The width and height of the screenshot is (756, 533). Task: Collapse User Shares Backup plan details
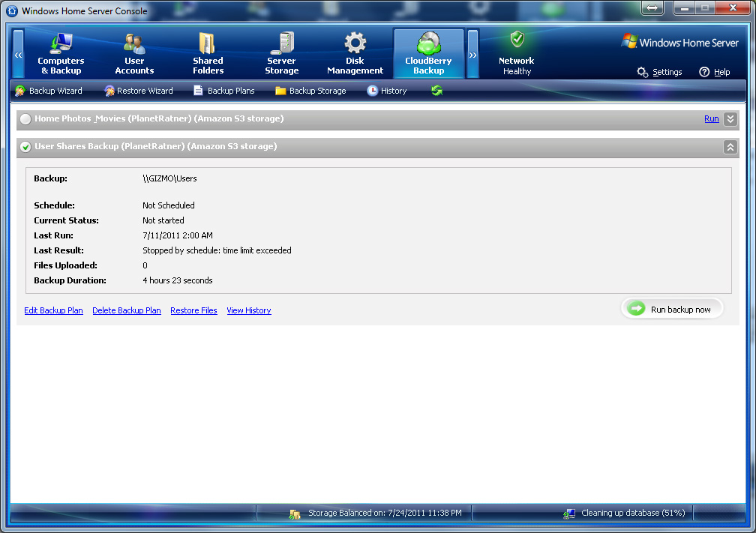point(730,147)
